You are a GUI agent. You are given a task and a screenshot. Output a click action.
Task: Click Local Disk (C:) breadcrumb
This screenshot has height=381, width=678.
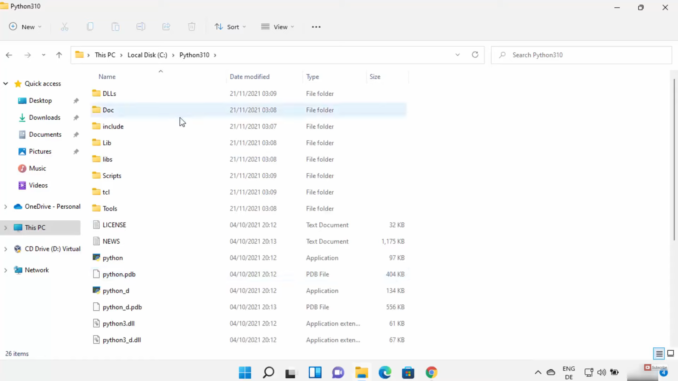coord(147,55)
